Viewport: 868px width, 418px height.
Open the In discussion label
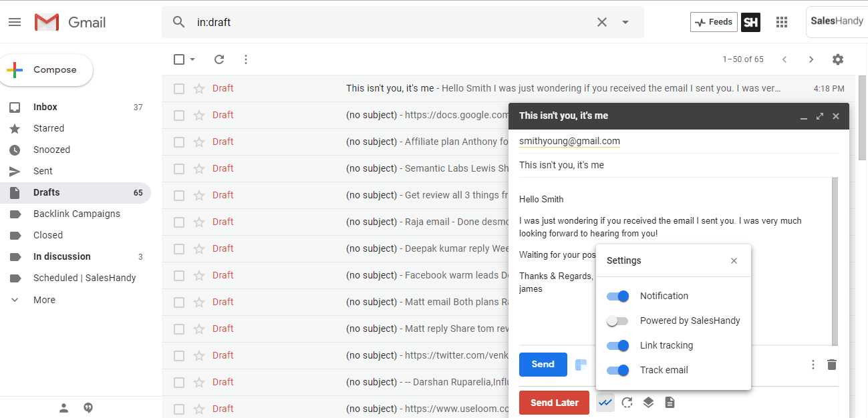[76, 256]
